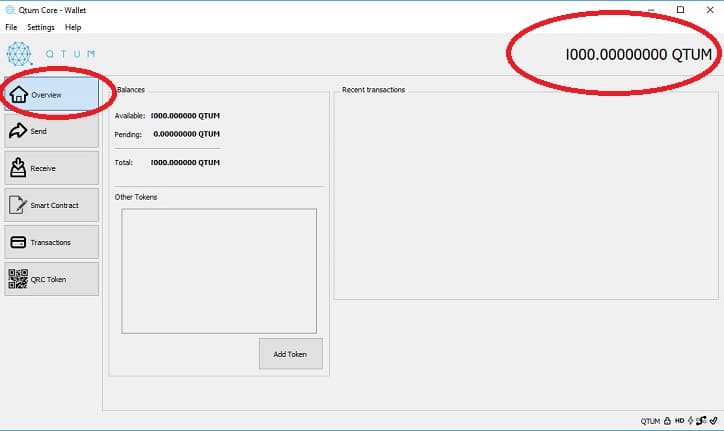Screen dimensions: 724x431
Task: Click the staking lightning bolt icon
Action: tap(690, 421)
